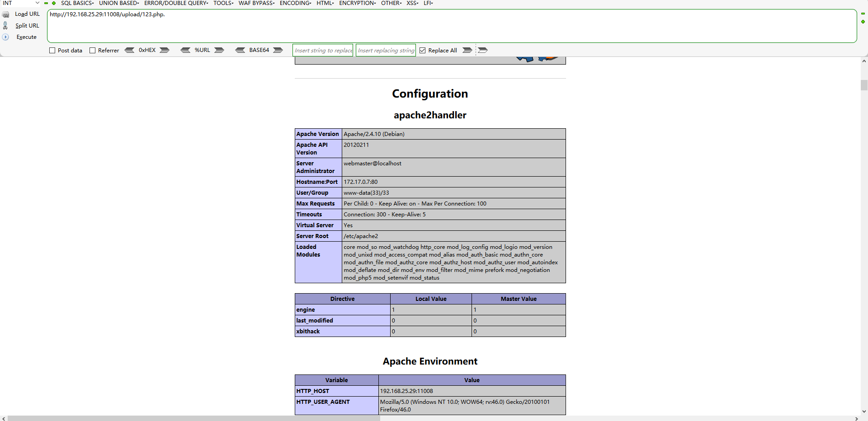This screenshot has height=421, width=868.
Task: Focus the 'Insert string to replace' field
Action: [323, 50]
